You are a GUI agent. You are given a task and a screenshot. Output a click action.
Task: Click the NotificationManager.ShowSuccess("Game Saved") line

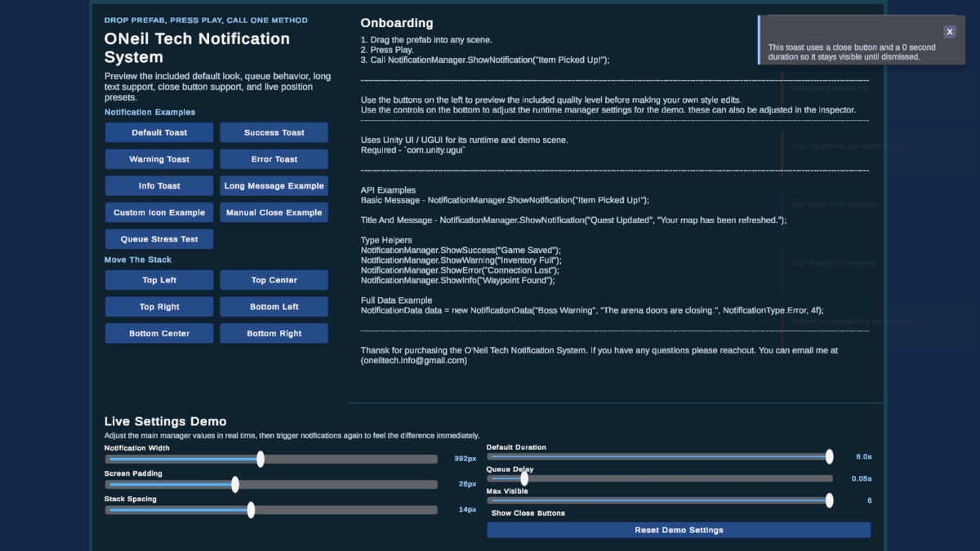point(461,250)
